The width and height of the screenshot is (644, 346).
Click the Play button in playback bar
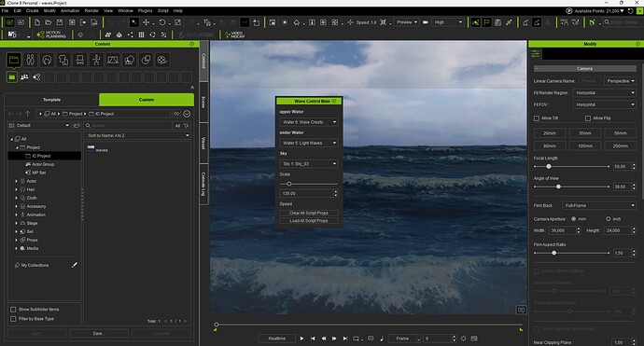[301, 339]
